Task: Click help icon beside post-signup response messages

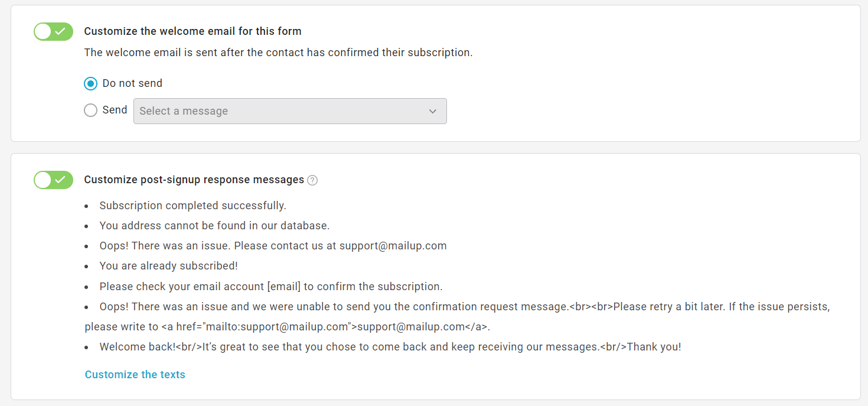Action: pos(313,180)
